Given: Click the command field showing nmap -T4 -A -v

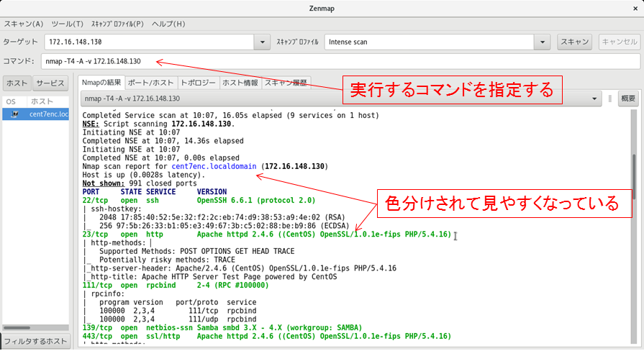Looking at the screenshot, I should pos(340,61).
